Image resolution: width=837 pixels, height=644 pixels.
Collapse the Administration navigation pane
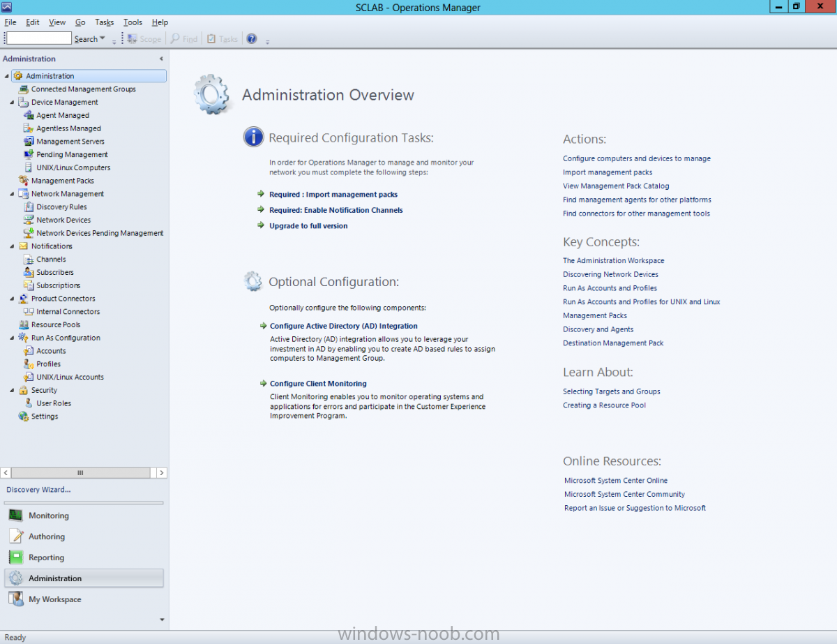point(162,59)
